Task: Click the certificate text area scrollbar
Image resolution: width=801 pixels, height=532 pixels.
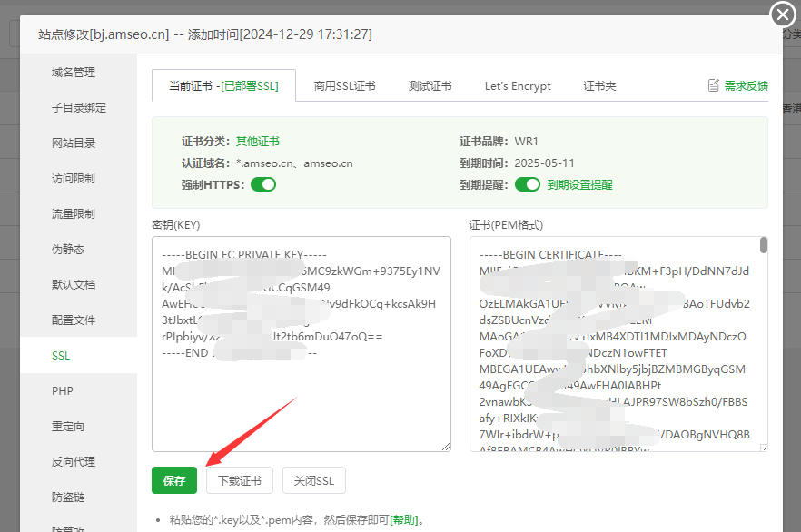Action: tap(764, 245)
